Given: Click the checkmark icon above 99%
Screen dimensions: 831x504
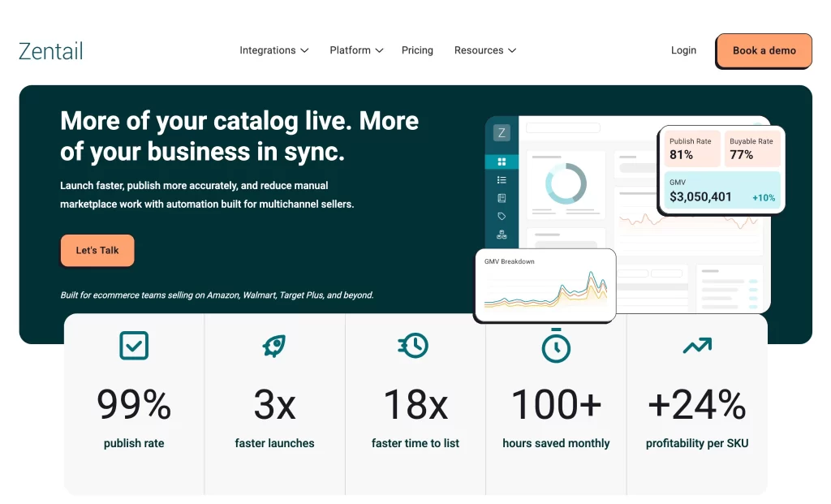Looking at the screenshot, I should pyautogui.click(x=134, y=346).
